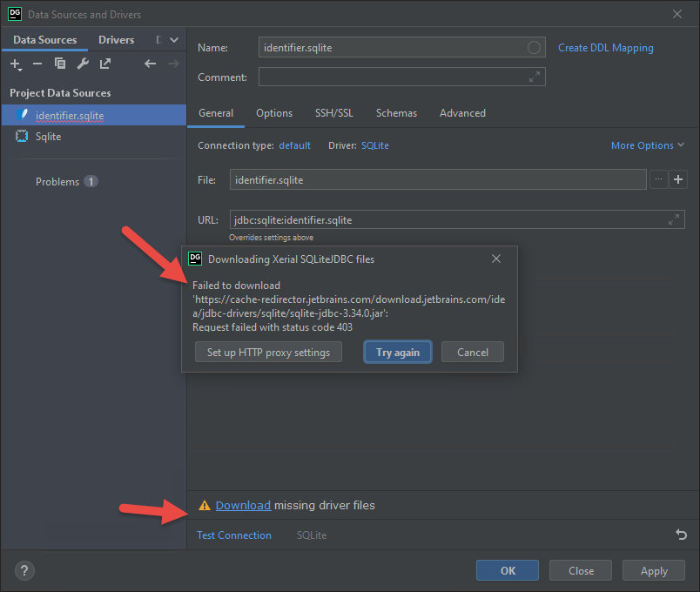Click the URL input field
This screenshot has width=700, height=592.
[x=457, y=219]
